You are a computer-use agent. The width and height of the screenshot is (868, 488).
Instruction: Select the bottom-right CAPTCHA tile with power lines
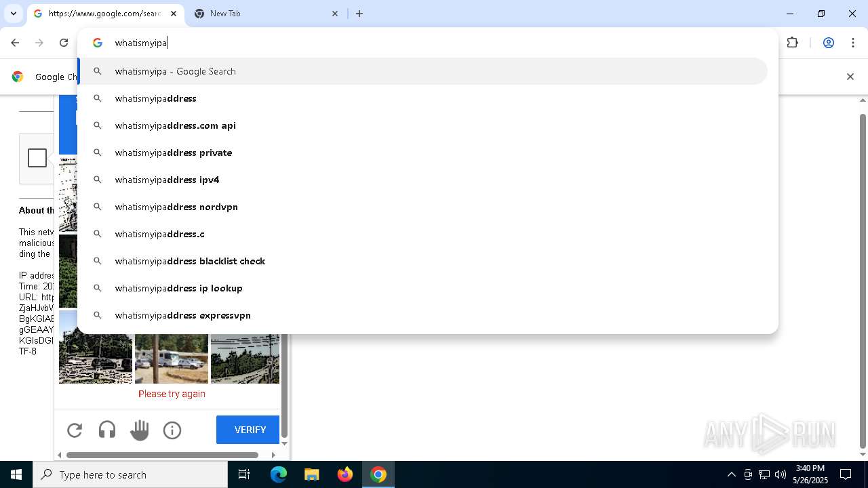pyautogui.click(x=245, y=359)
